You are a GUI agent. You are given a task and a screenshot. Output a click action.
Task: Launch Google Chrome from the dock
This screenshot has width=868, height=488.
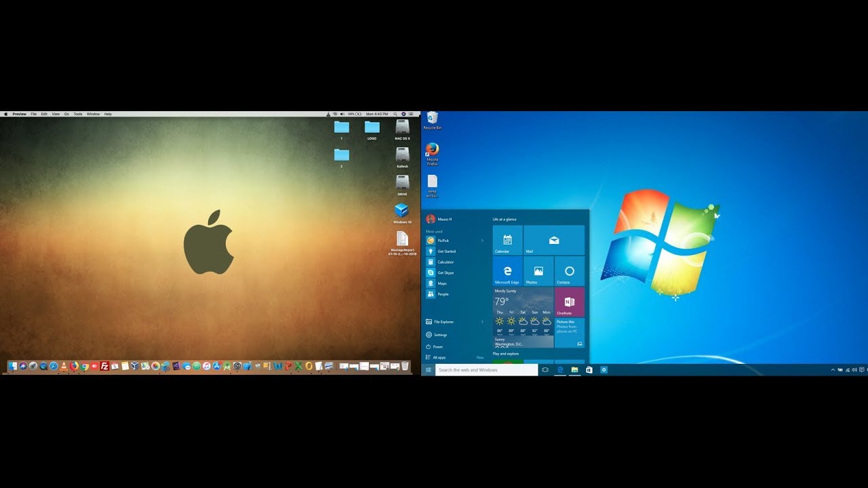coord(84,367)
